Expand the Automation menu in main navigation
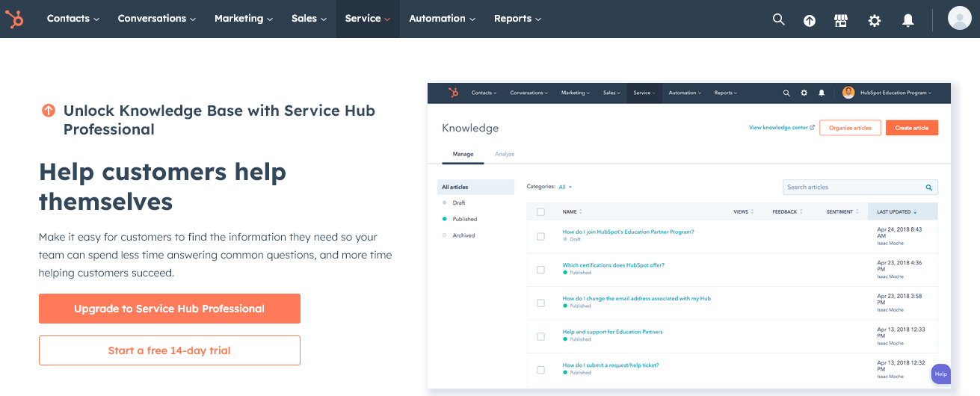The image size is (980, 396). (443, 19)
